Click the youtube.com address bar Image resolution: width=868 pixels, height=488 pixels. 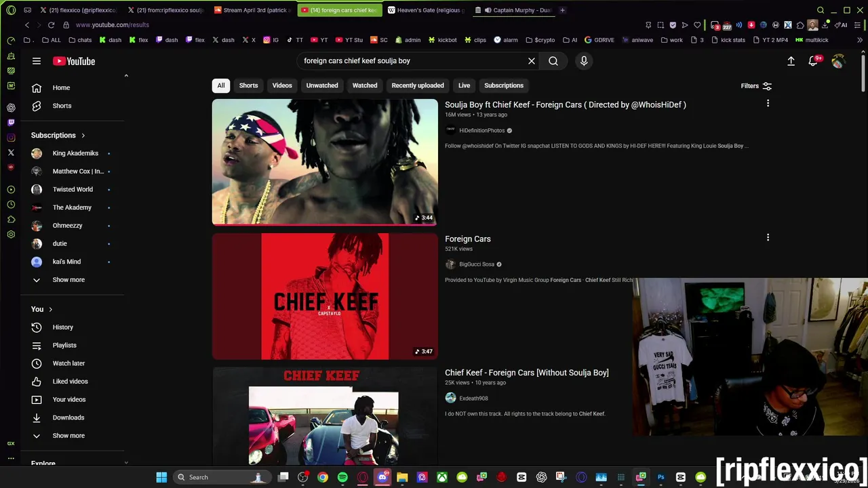tap(112, 25)
